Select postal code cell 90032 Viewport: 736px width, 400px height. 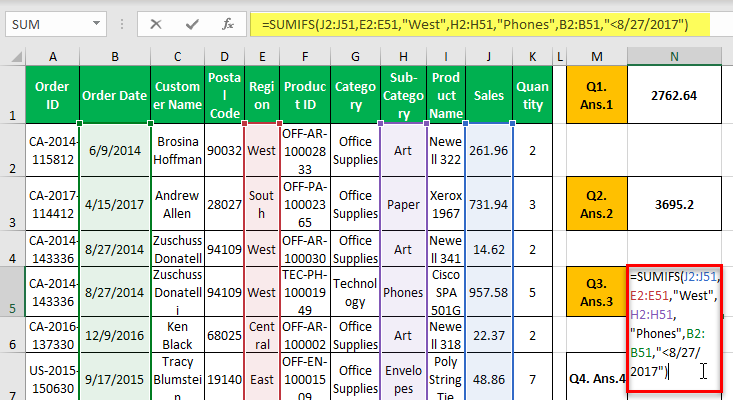tap(224, 150)
